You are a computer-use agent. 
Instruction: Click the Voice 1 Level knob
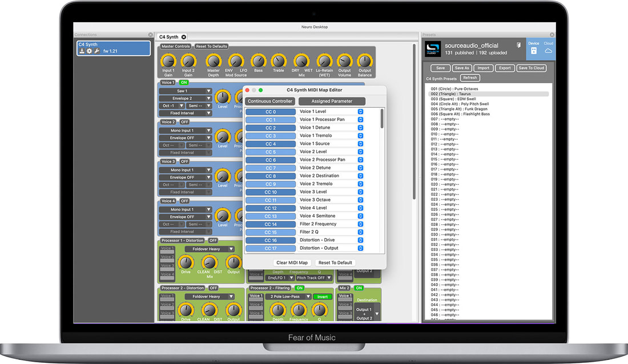[x=223, y=97]
